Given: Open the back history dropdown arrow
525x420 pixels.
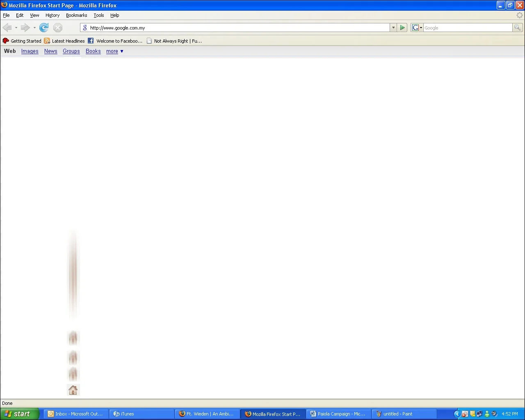Looking at the screenshot, I should point(16,28).
